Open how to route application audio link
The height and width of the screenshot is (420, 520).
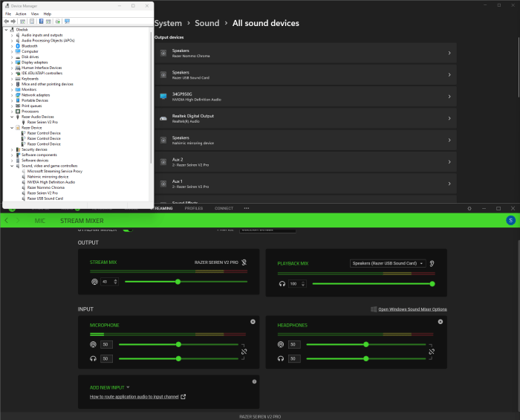click(134, 397)
